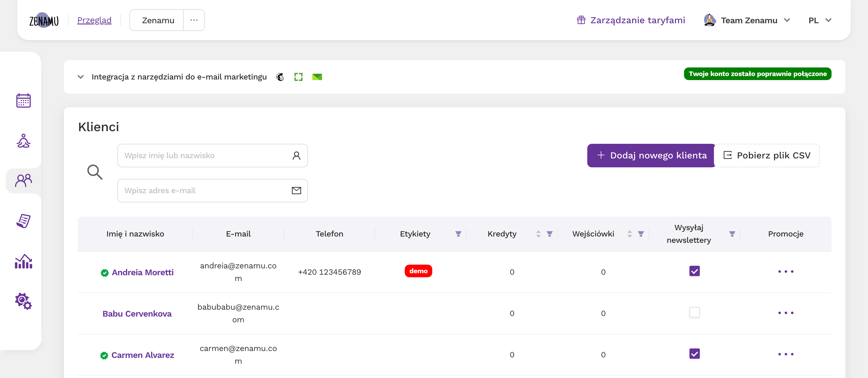Click phone number +420 123456789
The height and width of the screenshot is (378, 868).
(x=329, y=272)
